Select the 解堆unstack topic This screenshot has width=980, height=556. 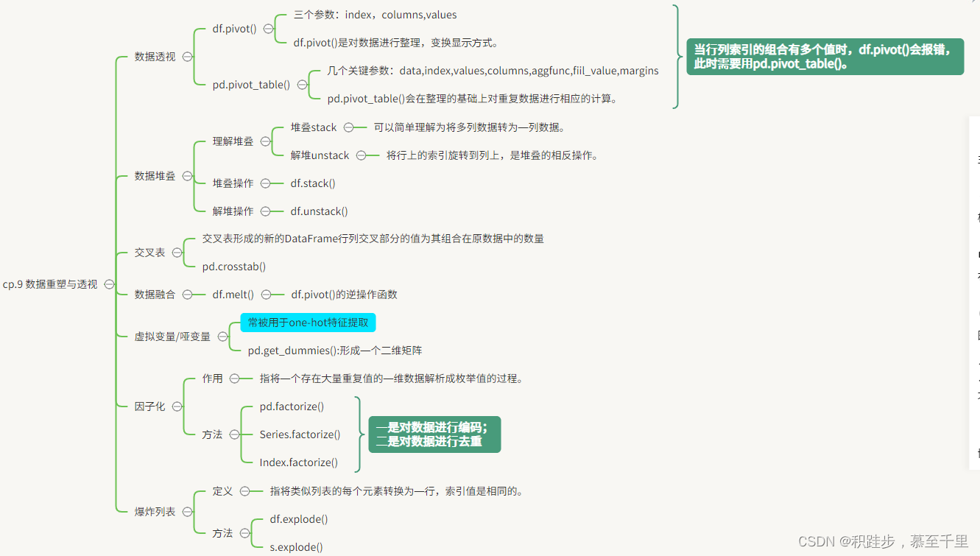[320, 155]
